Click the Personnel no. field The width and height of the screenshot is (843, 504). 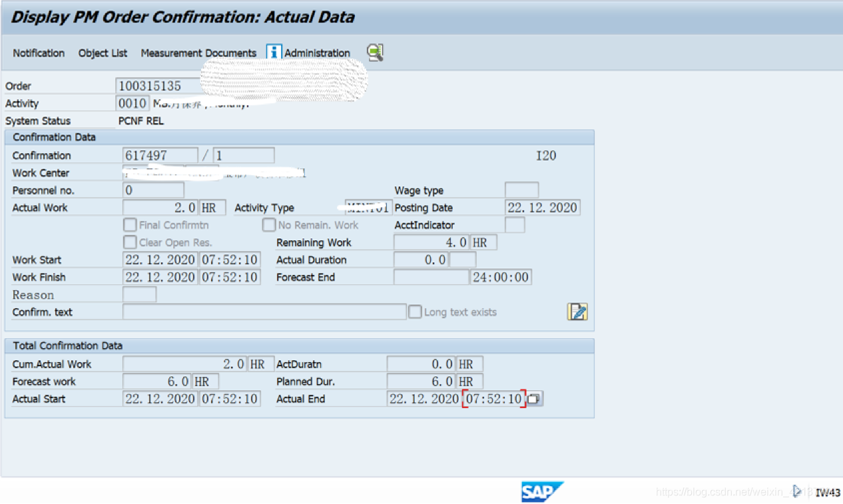point(154,190)
